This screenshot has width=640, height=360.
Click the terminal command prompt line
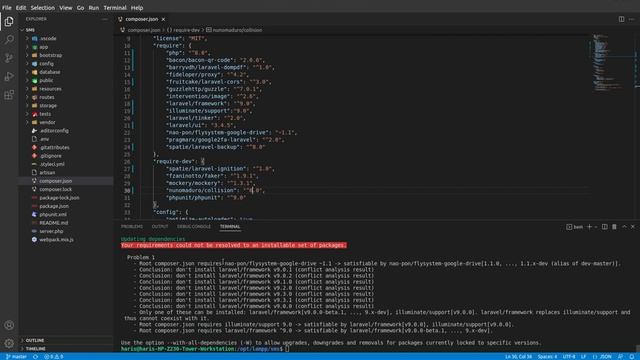click(x=205, y=349)
